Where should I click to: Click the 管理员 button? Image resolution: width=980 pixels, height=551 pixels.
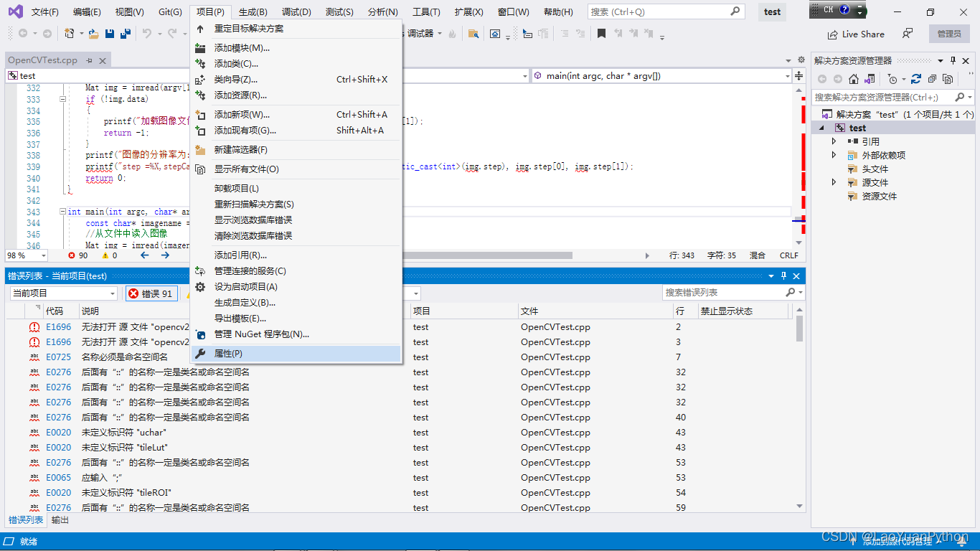[x=949, y=34]
